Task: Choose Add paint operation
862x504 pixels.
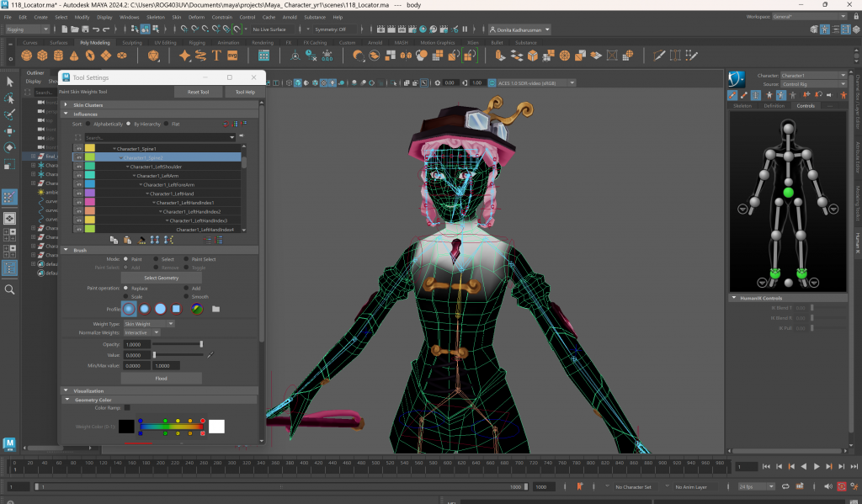Action: (186, 288)
